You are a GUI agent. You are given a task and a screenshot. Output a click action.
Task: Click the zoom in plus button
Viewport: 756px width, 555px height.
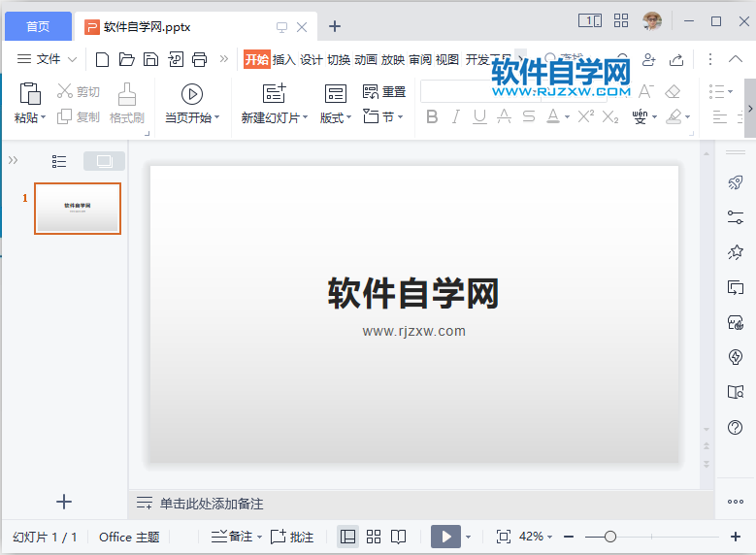(x=736, y=537)
